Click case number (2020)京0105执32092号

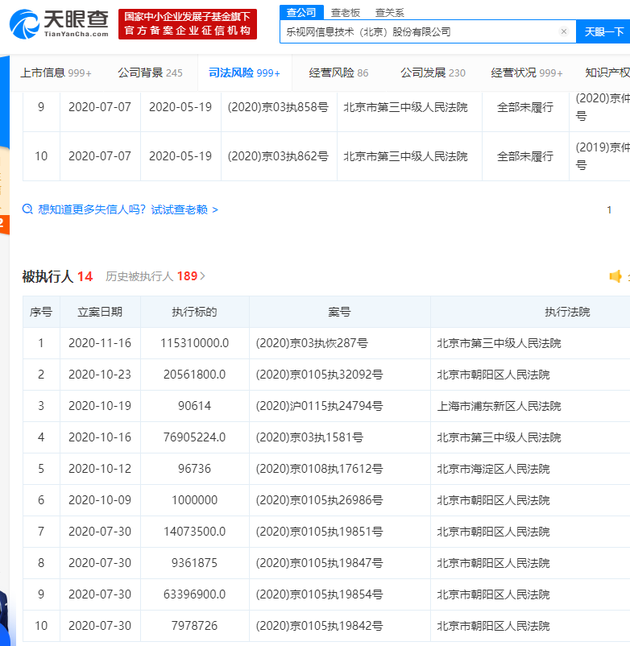click(x=319, y=374)
